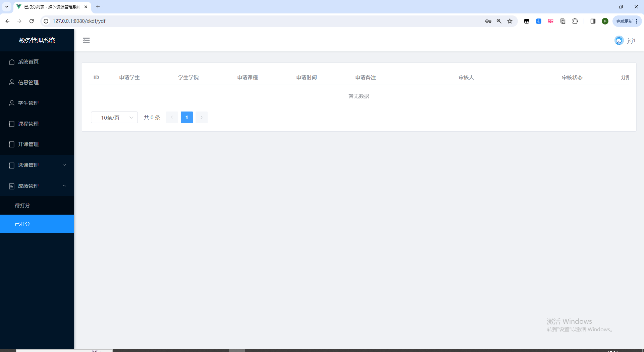Open the 10条/页 page size dropdown
This screenshot has width=644, height=352.
point(114,118)
